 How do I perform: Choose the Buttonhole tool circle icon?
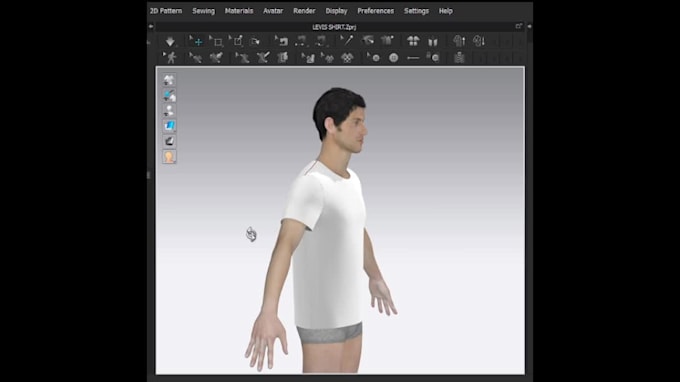[x=393, y=58]
